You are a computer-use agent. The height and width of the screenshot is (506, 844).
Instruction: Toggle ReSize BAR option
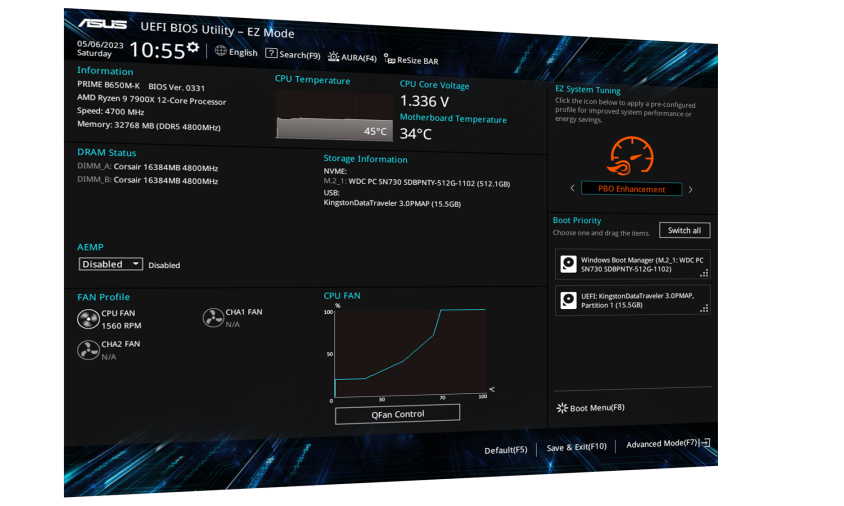[411, 60]
